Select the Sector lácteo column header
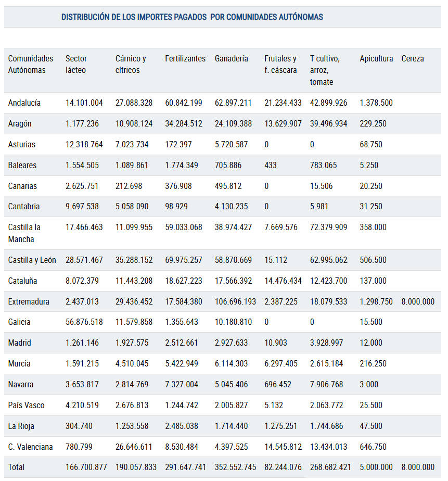Screen dimensions: 448x481 [x=76, y=64]
